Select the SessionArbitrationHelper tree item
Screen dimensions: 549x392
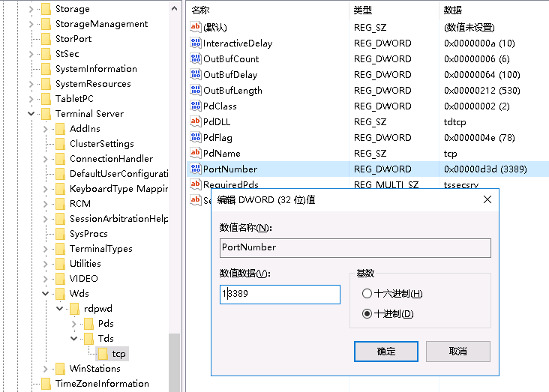(118, 219)
